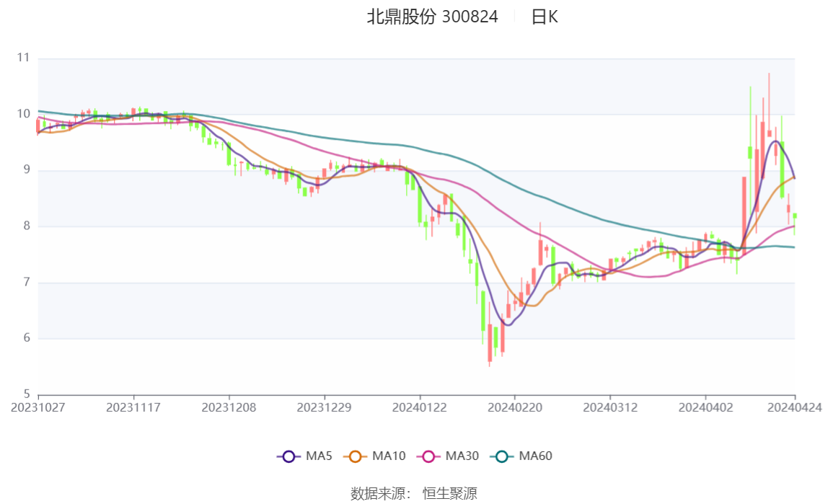This screenshot has width=828, height=504.
Task: Click the pink MA30 legend circle marker
Action: pyautogui.click(x=428, y=456)
